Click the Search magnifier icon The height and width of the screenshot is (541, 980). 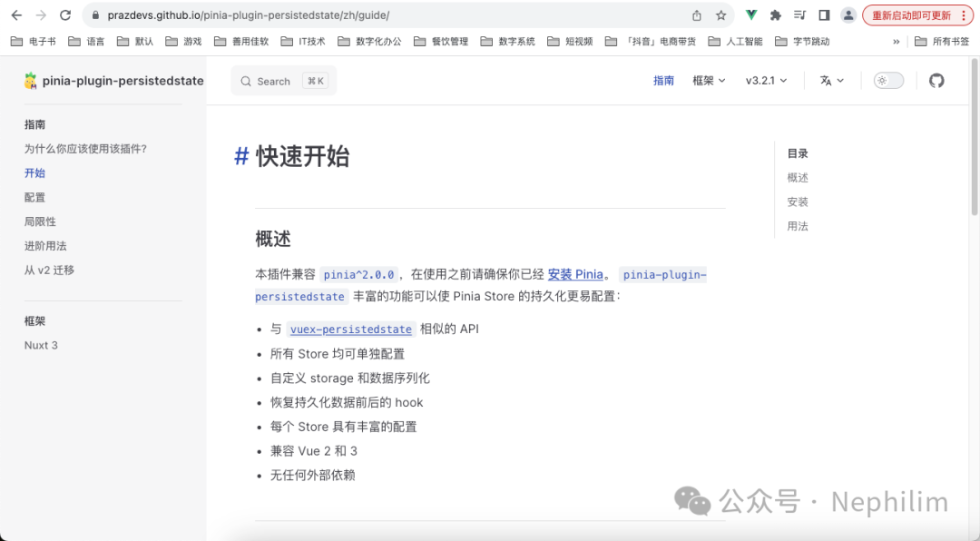pyautogui.click(x=246, y=82)
